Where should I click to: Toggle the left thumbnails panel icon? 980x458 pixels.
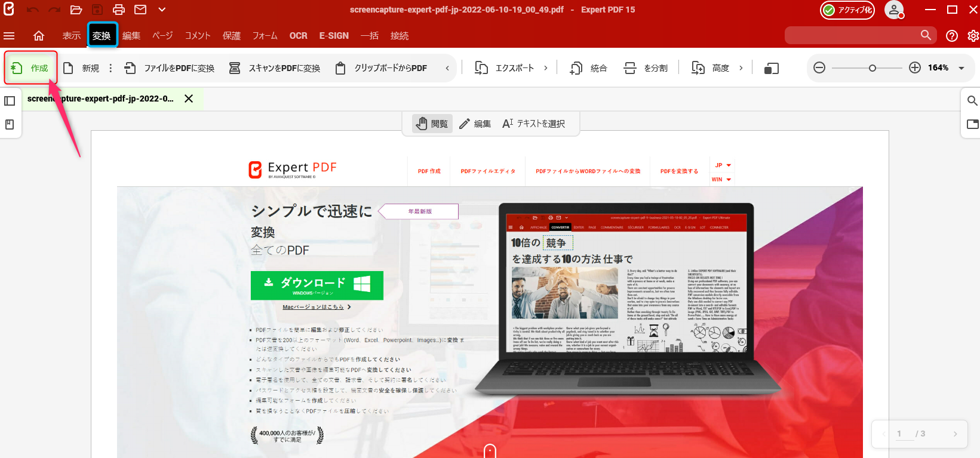coord(10,101)
